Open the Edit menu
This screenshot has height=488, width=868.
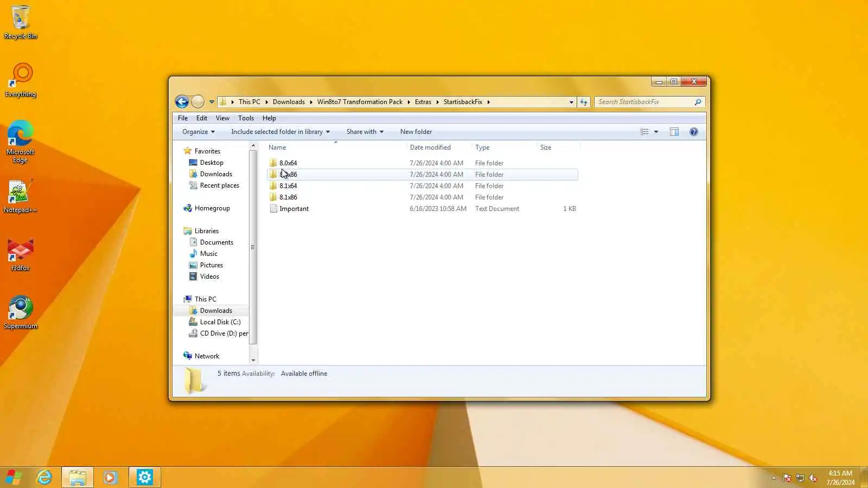pyautogui.click(x=202, y=118)
